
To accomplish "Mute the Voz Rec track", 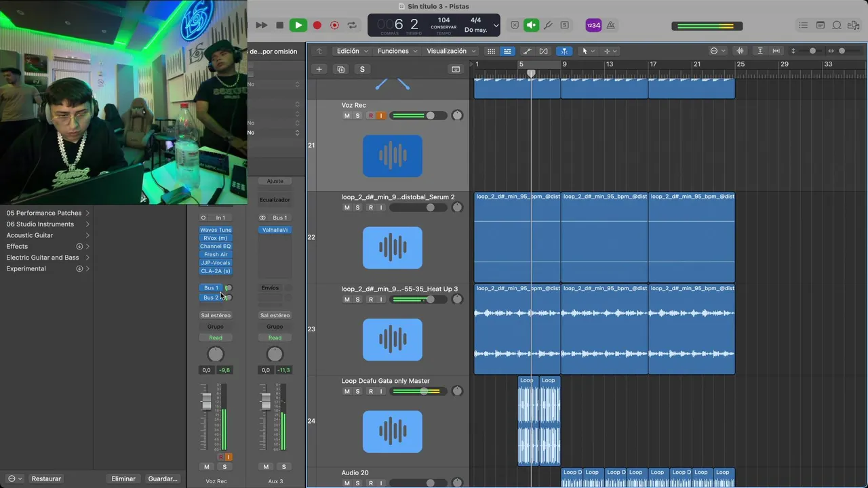I will [x=347, y=116].
